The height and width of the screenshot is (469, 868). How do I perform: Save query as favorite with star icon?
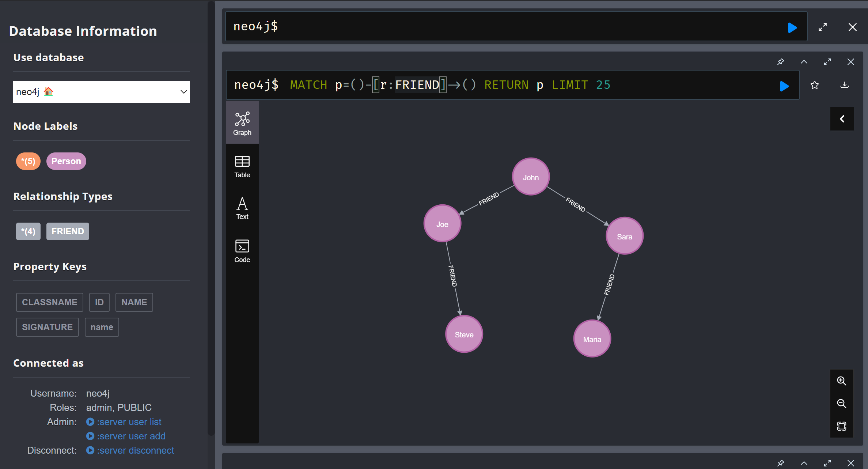[x=815, y=85]
